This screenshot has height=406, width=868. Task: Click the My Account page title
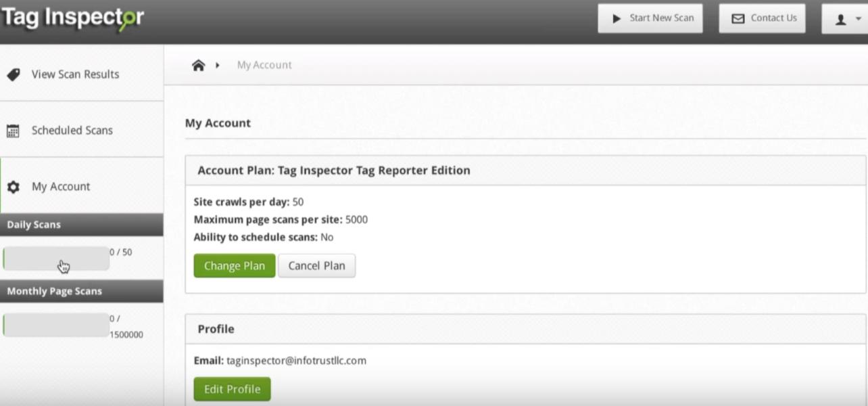click(218, 123)
